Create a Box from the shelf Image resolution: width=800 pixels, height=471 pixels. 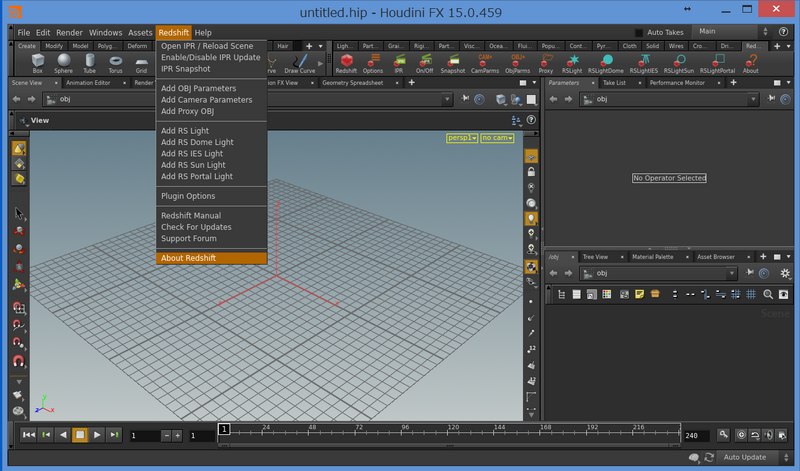coord(38,63)
